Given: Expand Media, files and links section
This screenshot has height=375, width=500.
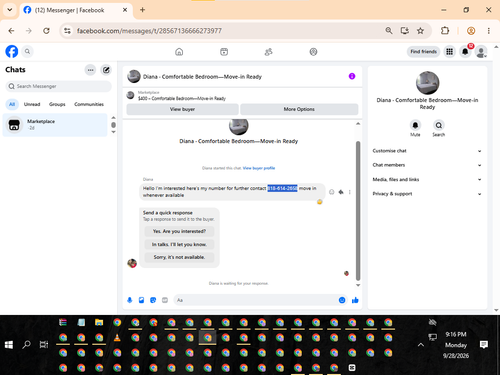Looking at the screenshot, I should pos(427,179).
